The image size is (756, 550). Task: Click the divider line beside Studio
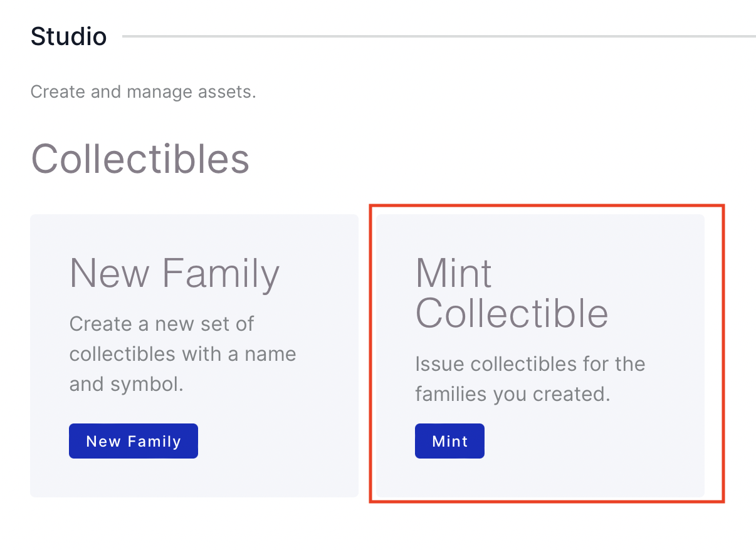[439, 36]
